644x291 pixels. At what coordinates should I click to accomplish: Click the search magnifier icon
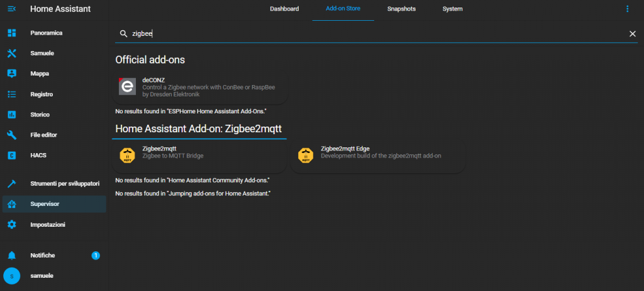click(124, 34)
